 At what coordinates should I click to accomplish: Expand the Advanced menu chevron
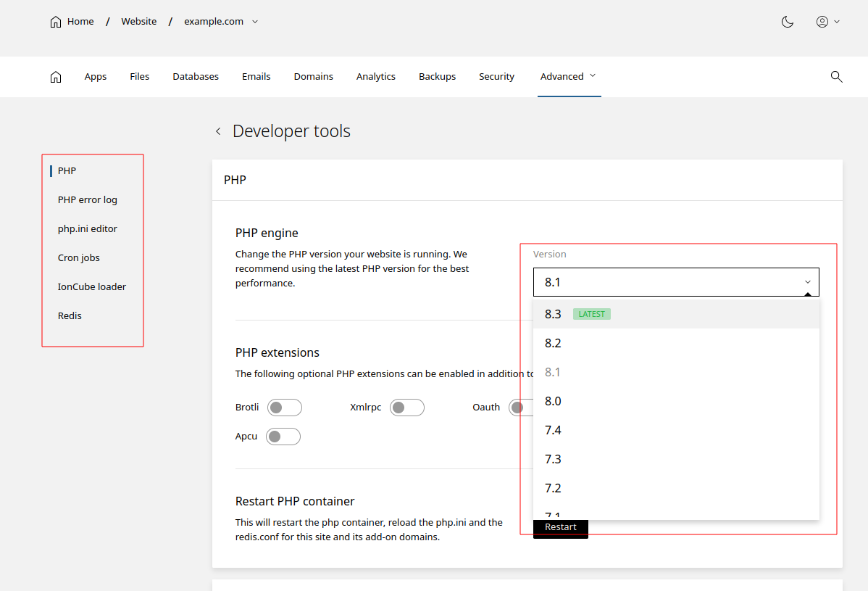pyautogui.click(x=593, y=75)
